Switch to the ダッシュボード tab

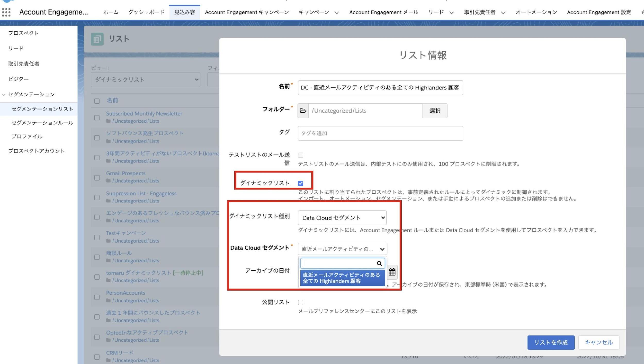tap(146, 12)
